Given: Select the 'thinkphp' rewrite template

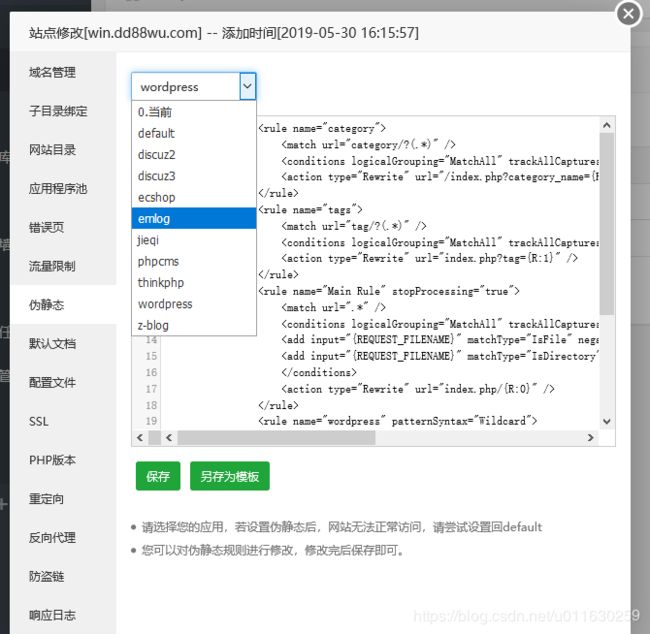Looking at the screenshot, I should click(x=194, y=283).
